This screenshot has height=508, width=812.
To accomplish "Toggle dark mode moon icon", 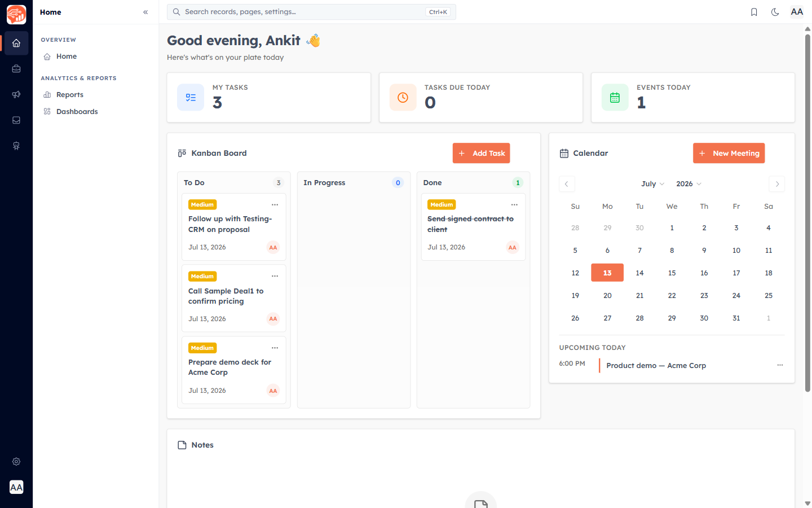I will pyautogui.click(x=775, y=12).
